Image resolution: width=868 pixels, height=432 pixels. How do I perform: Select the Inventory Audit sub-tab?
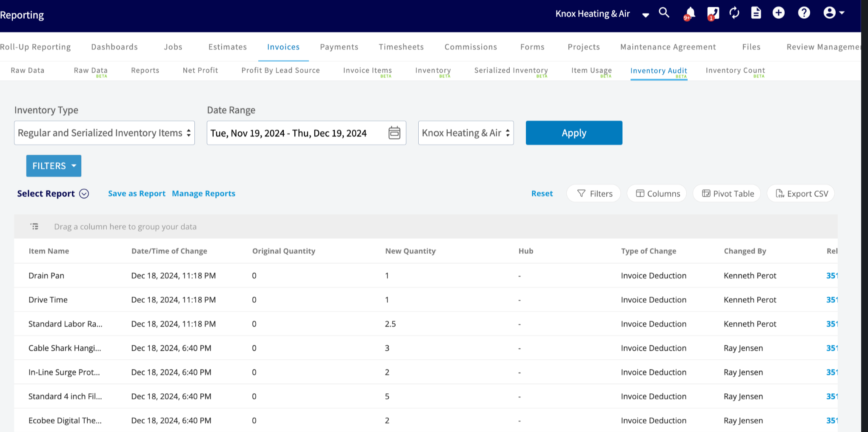(659, 71)
